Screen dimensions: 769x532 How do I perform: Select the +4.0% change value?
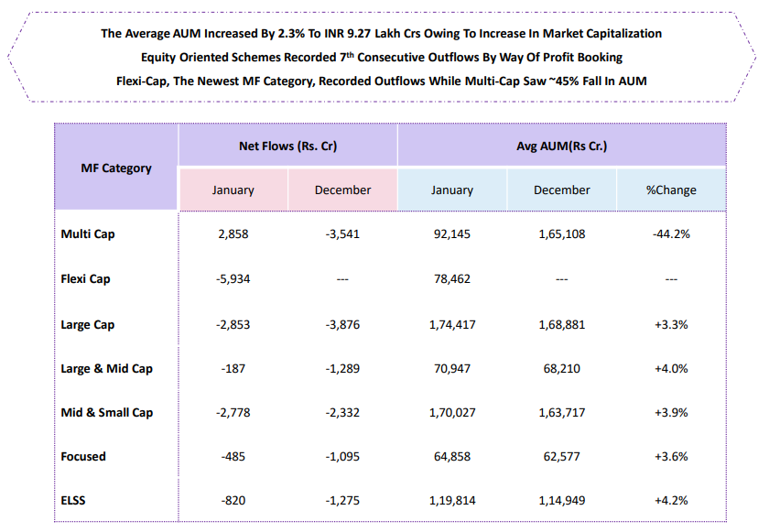pos(671,369)
